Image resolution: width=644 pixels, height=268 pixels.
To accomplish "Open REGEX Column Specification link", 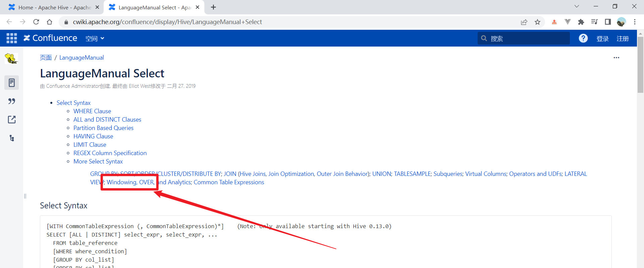I will (x=110, y=153).
